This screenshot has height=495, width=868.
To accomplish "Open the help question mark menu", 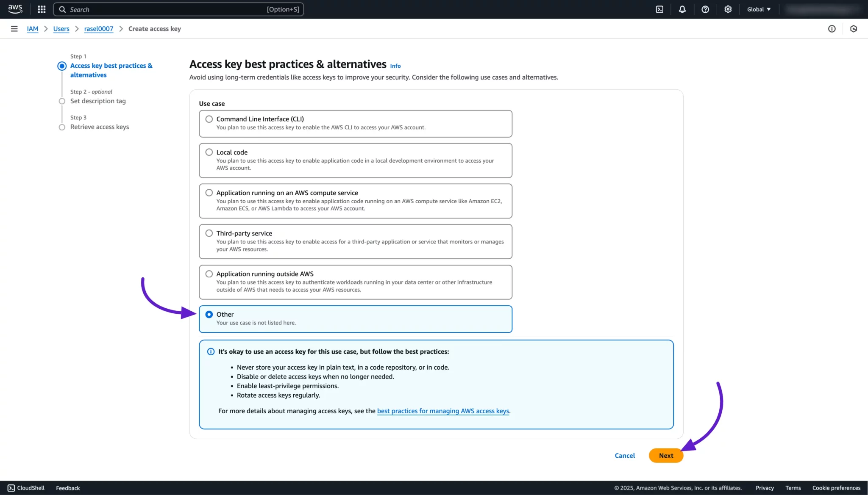I will (x=705, y=9).
